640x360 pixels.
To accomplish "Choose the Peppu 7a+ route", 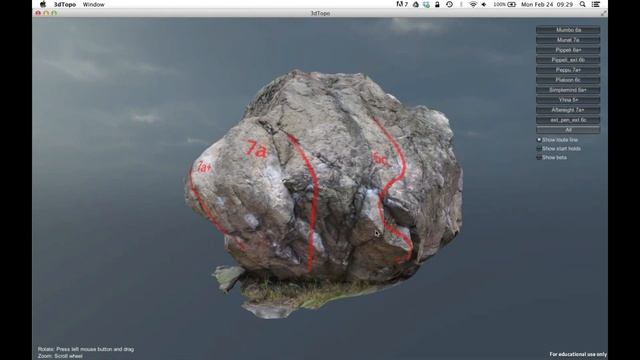I will coord(568,70).
